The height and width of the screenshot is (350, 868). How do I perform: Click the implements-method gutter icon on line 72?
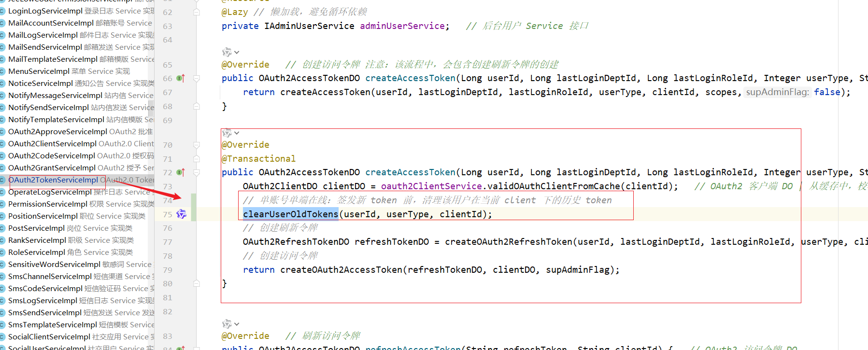(x=180, y=172)
